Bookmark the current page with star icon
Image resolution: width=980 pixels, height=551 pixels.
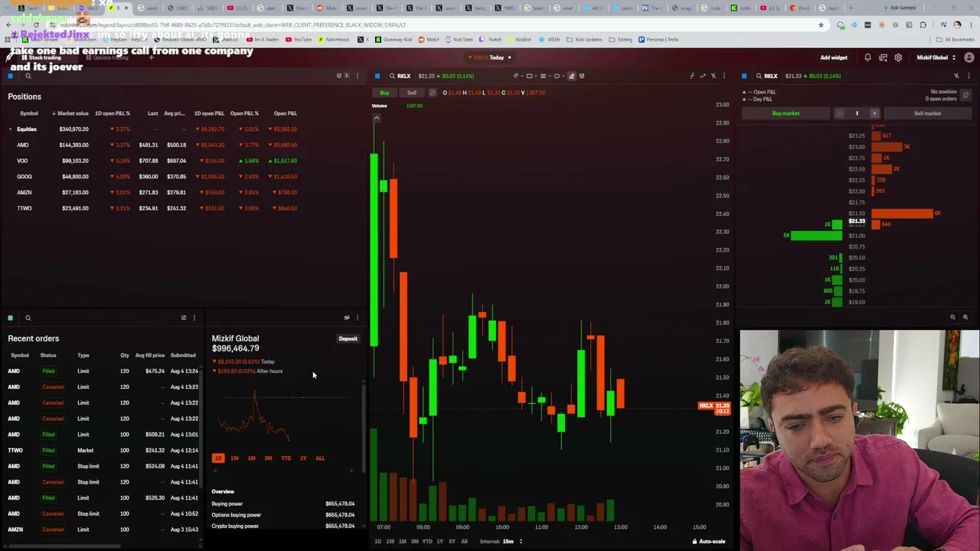(x=821, y=24)
